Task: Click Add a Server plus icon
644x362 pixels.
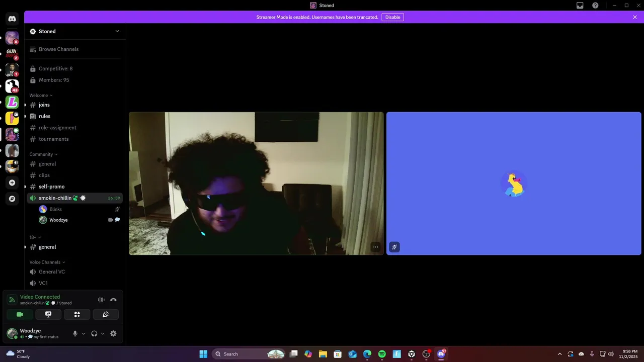Action: pyautogui.click(x=12, y=183)
